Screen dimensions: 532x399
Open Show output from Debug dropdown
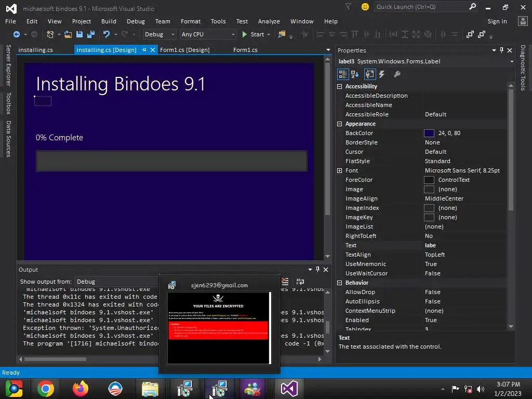click(x=117, y=282)
